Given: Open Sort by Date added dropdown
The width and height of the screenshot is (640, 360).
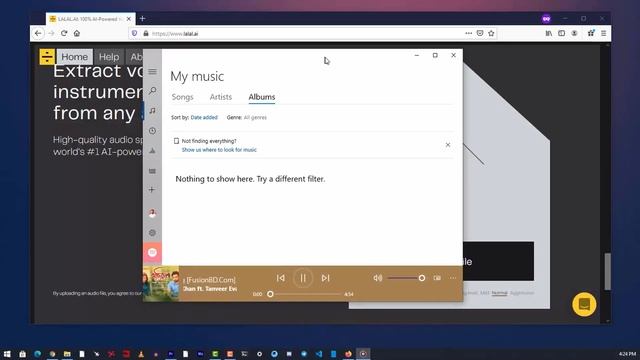Looking at the screenshot, I should (204, 118).
